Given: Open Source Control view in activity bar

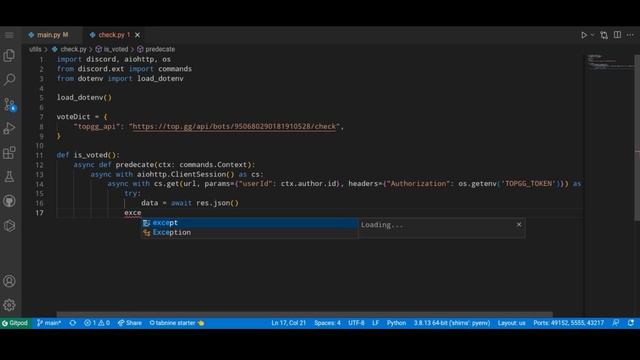Looking at the screenshot, I should tap(9, 104).
